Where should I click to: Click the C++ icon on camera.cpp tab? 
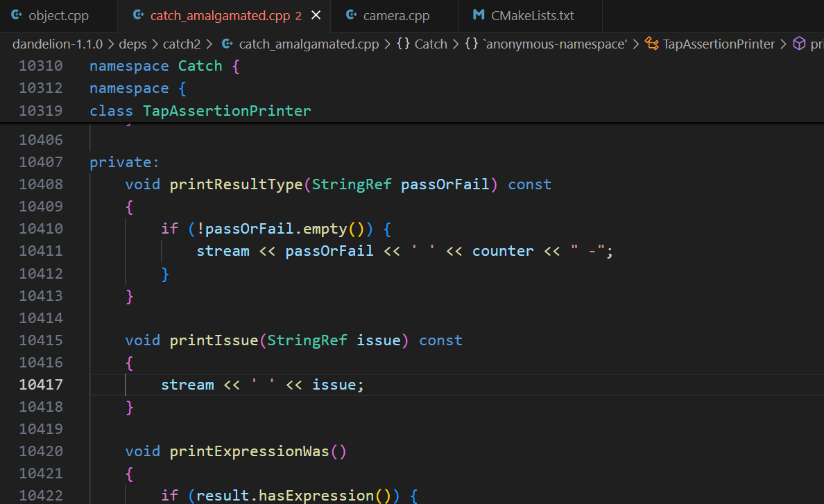tap(352, 15)
